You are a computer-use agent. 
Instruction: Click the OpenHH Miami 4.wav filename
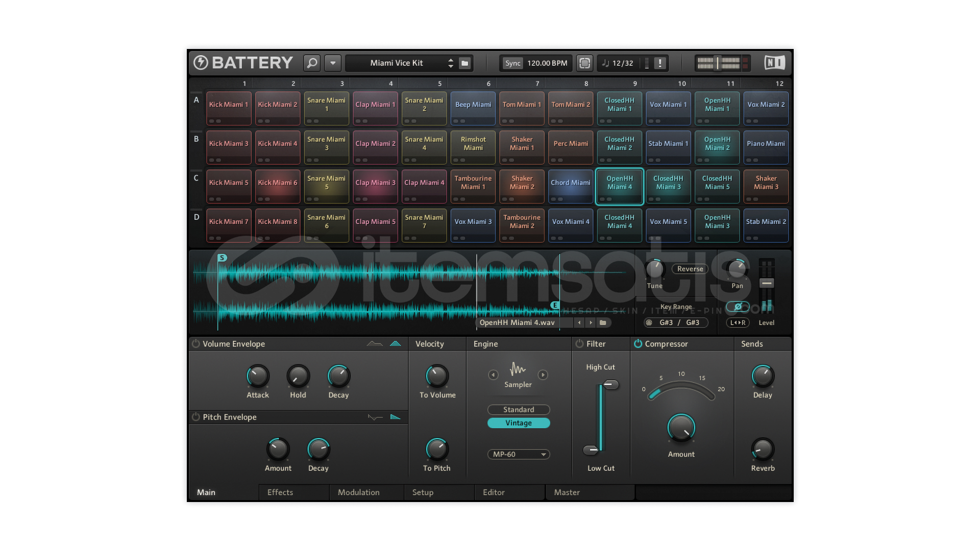click(x=517, y=322)
